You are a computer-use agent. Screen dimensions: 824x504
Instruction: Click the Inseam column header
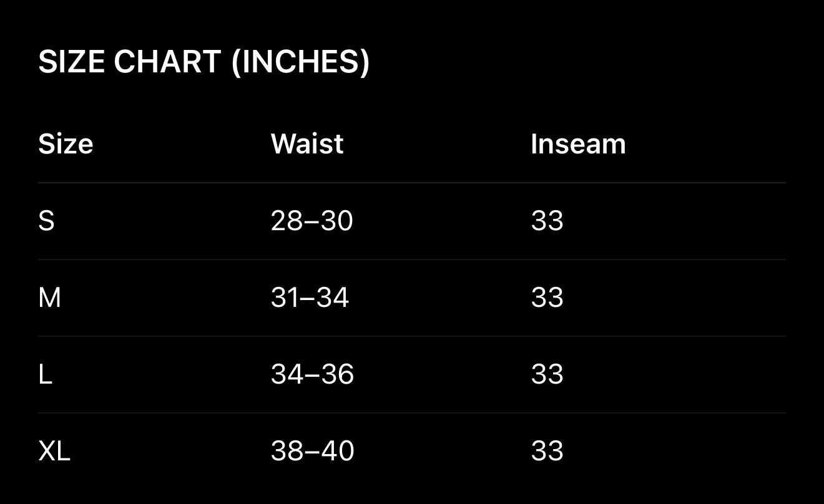coord(577,144)
